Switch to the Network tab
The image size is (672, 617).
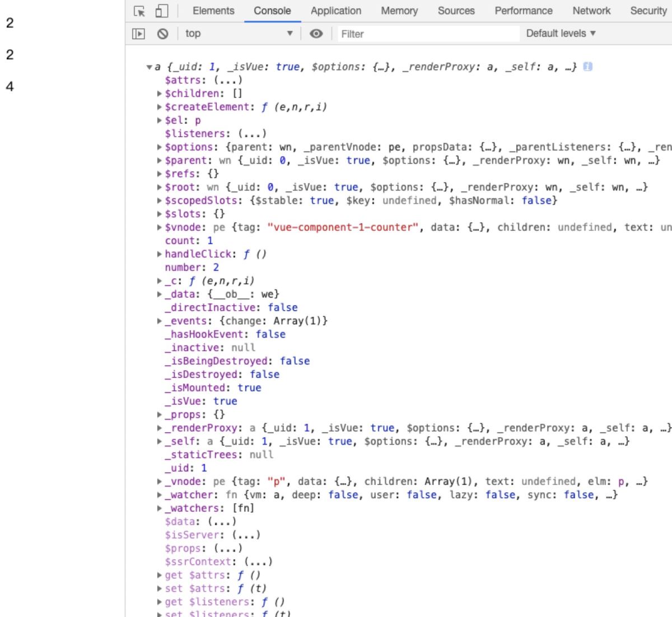point(591,11)
